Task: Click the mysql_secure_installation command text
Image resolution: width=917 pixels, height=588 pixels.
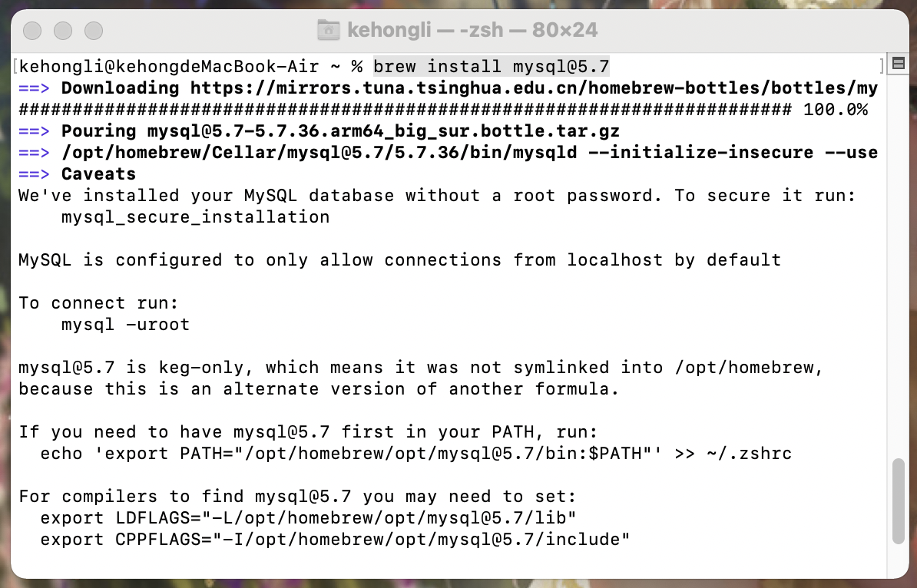Action: tap(195, 217)
